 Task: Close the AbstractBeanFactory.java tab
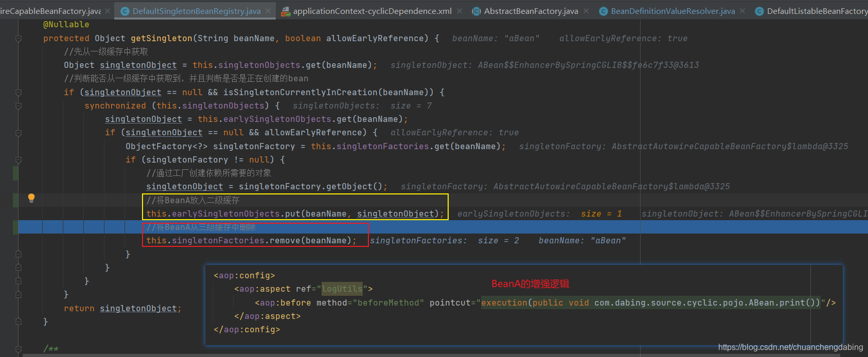pos(586,11)
